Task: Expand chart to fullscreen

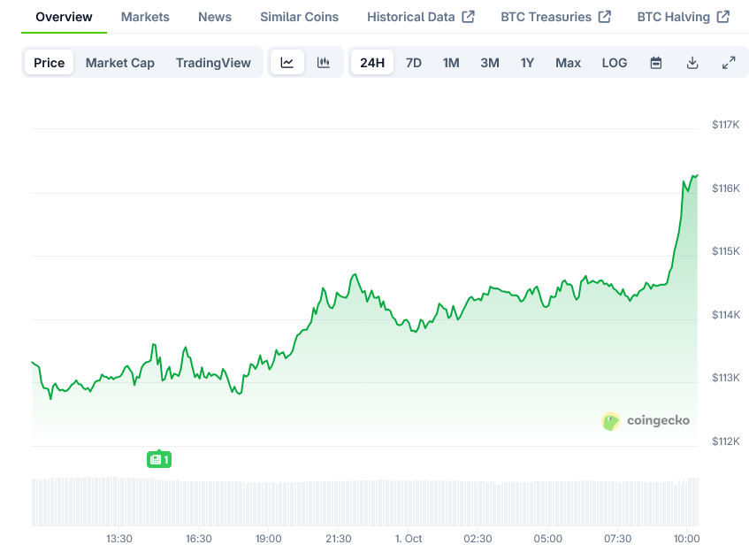Action: 729,63
